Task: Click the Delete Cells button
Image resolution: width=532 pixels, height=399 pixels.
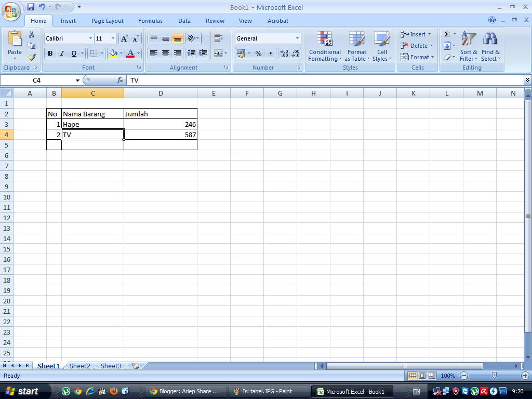Action: point(416,46)
